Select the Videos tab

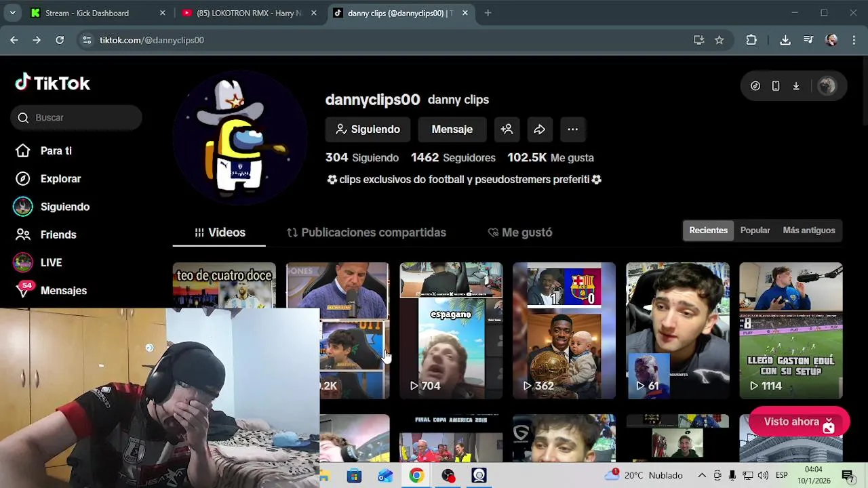pyautogui.click(x=220, y=232)
